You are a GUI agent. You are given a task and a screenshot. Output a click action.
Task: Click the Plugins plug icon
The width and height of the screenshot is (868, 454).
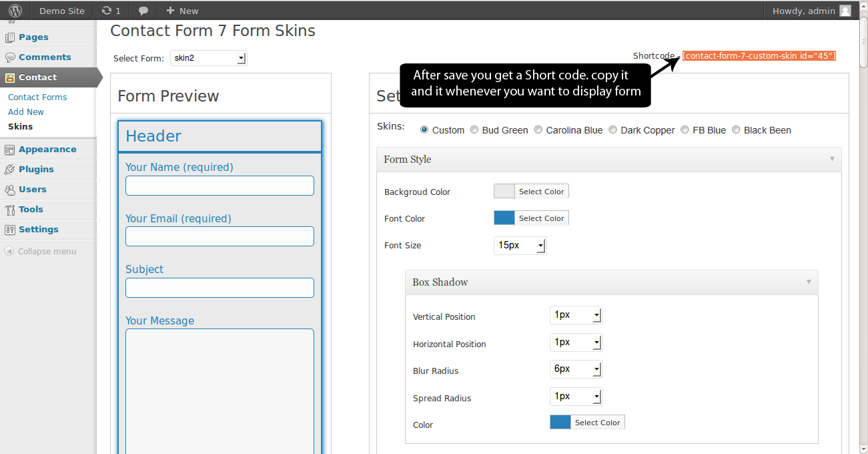click(10, 170)
